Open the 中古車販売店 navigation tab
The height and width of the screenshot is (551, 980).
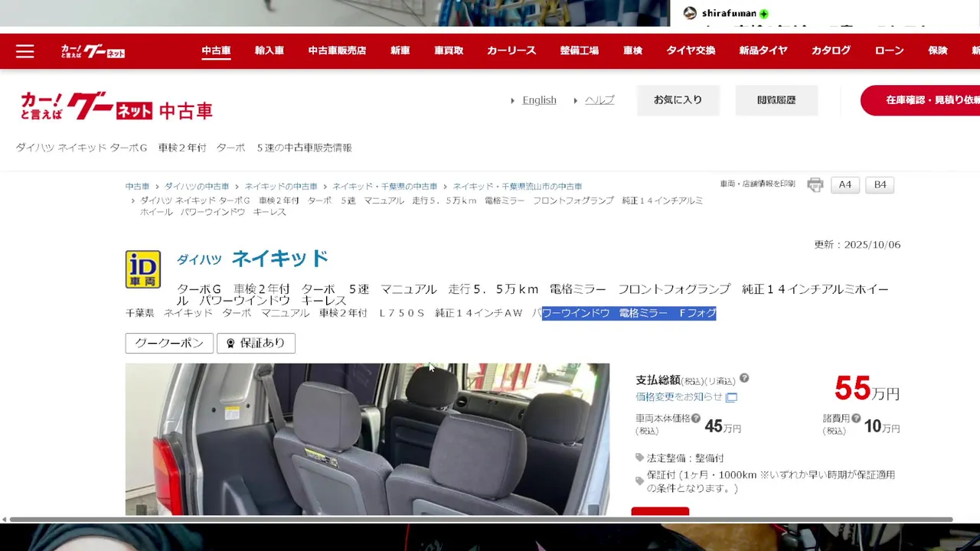[x=337, y=51]
